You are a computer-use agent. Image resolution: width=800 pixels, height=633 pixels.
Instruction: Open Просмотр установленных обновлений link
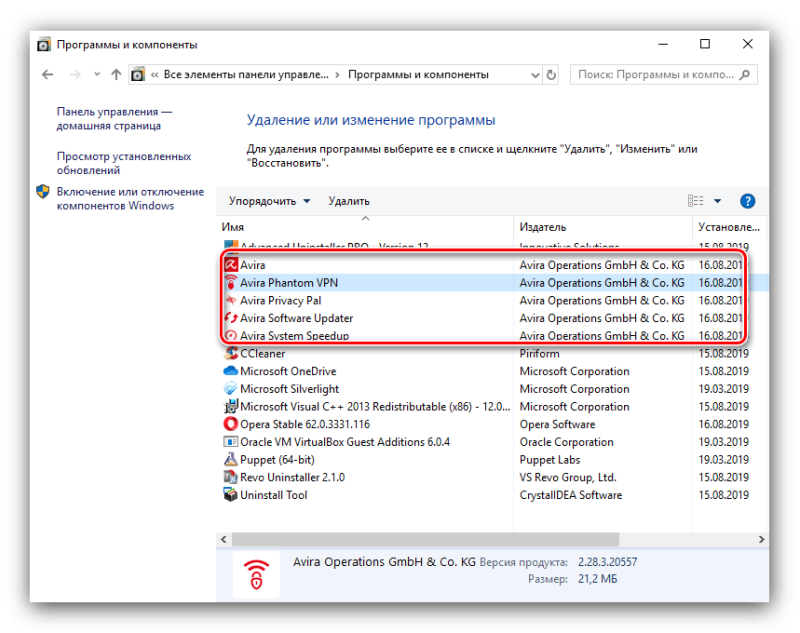click(x=124, y=163)
